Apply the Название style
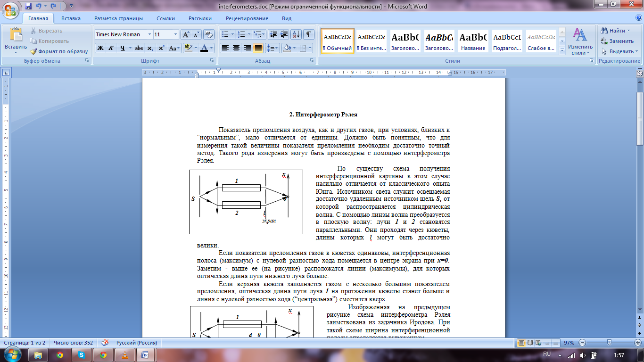 pyautogui.click(x=473, y=41)
